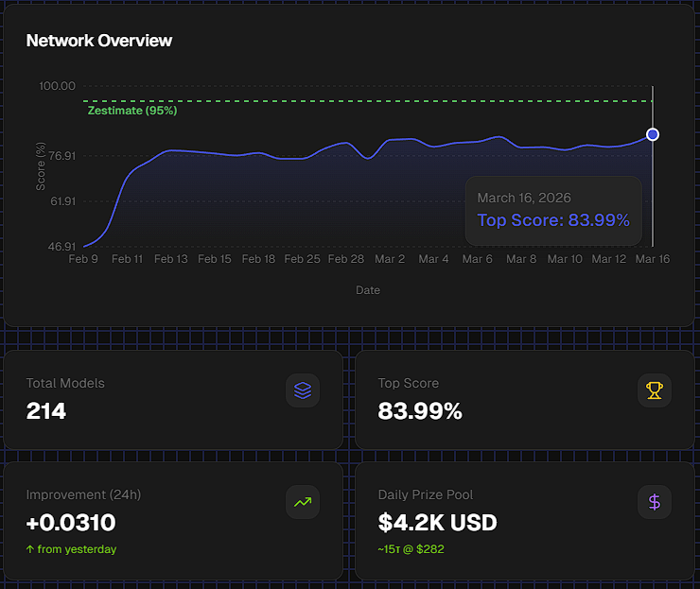This screenshot has height=589, width=700.
Task: Click the 'Mar 2' x-axis label
Action: tap(390, 259)
